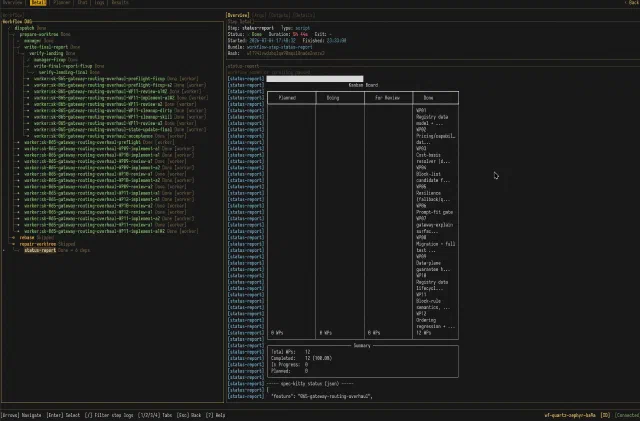Click the WP12 Ordering regression card
This screenshot has width=640, height=421.
pos(435,320)
